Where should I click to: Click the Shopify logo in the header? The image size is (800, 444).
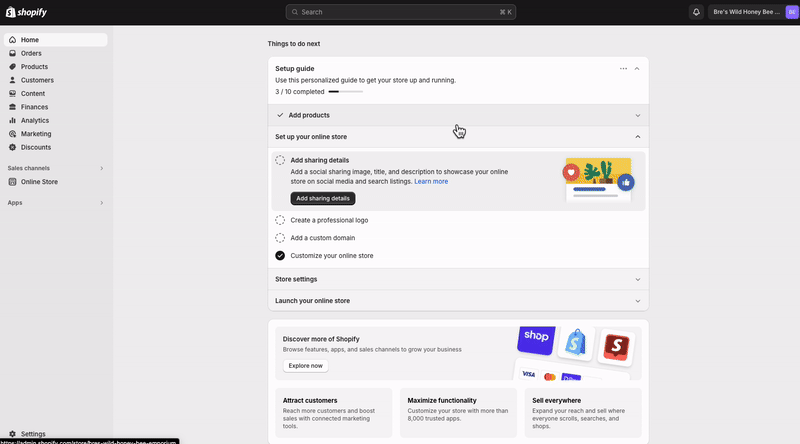pyautogui.click(x=27, y=12)
